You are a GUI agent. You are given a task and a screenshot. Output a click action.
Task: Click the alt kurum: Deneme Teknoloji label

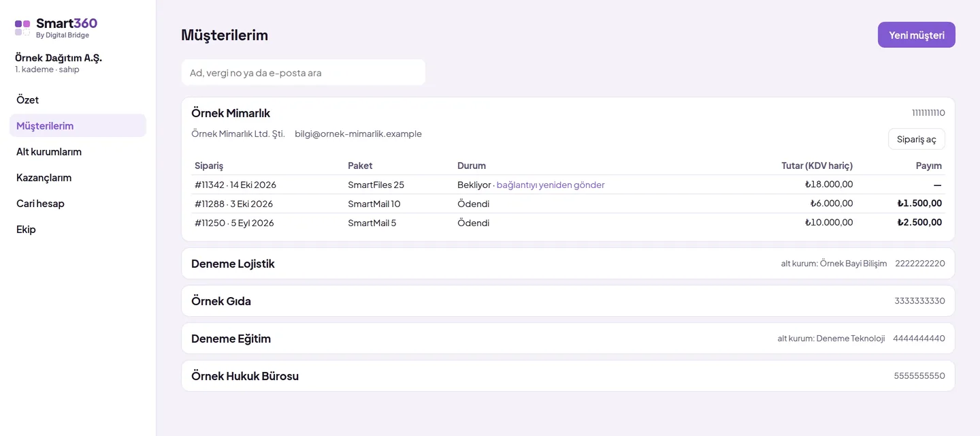[831, 339]
